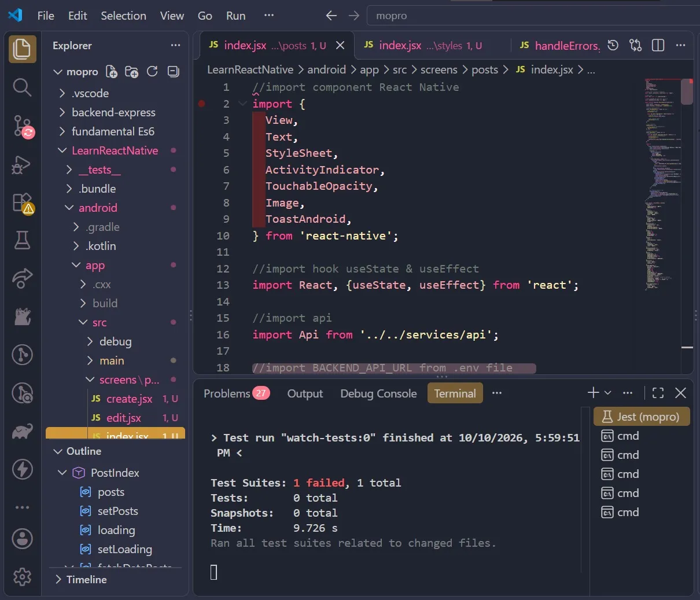700x600 pixels.
Task: Open Explorer views and more actions ellipsis
Action: point(175,45)
